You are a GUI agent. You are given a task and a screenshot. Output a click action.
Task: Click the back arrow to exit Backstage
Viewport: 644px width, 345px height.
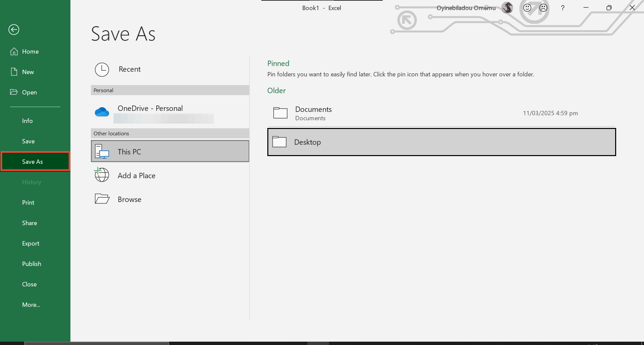14,30
